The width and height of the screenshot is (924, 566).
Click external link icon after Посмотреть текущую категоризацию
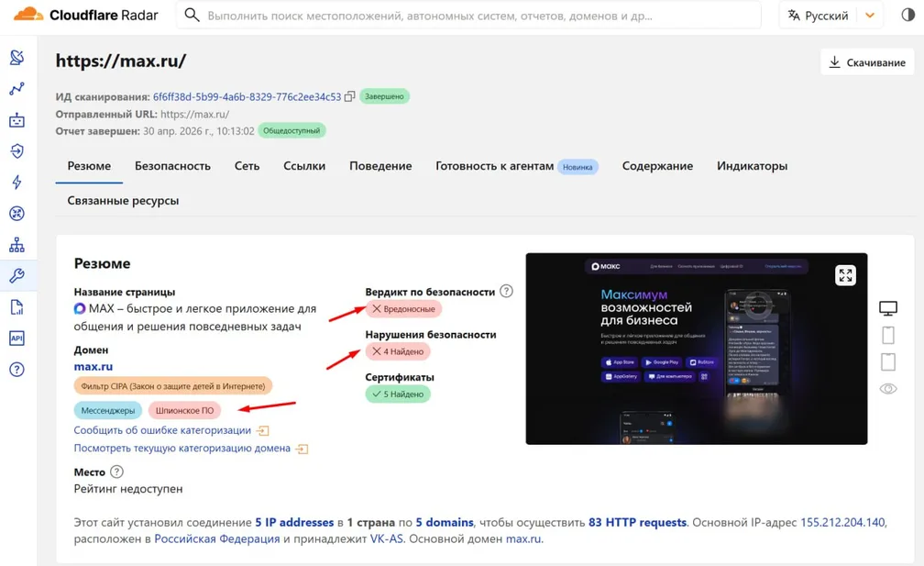click(x=302, y=449)
